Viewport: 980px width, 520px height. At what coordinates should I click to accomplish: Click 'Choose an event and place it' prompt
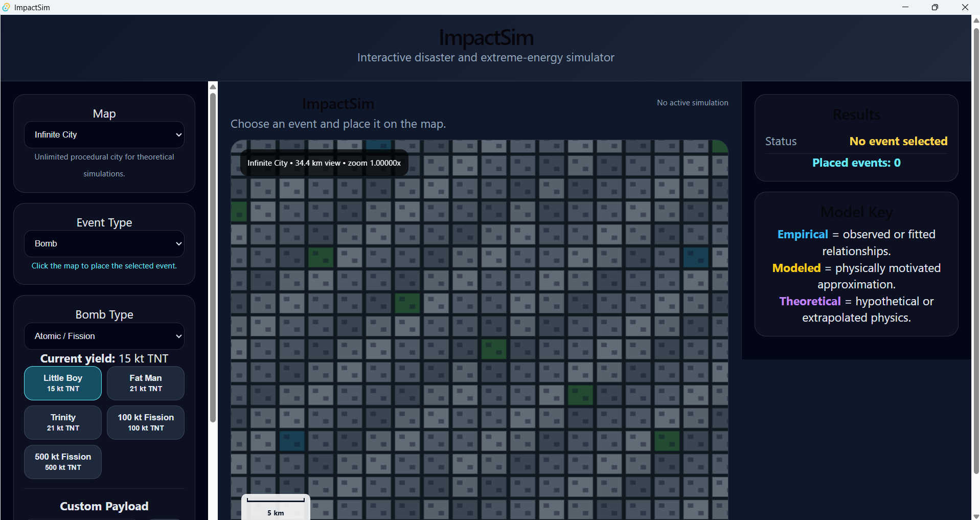coord(338,124)
